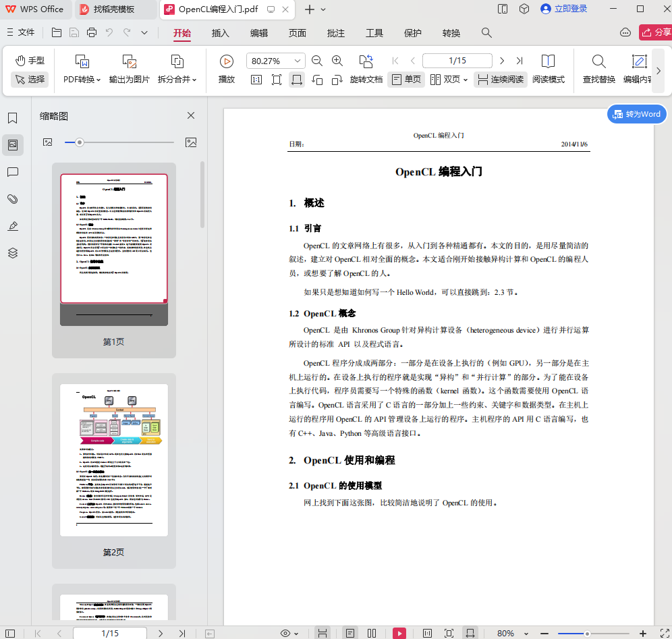
Task: Start Play mode (播放)
Action: click(x=226, y=70)
